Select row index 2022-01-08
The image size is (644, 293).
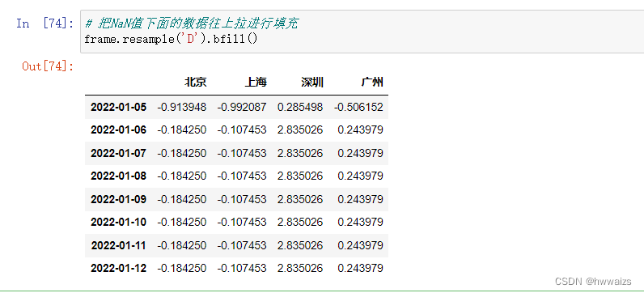tap(118, 176)
